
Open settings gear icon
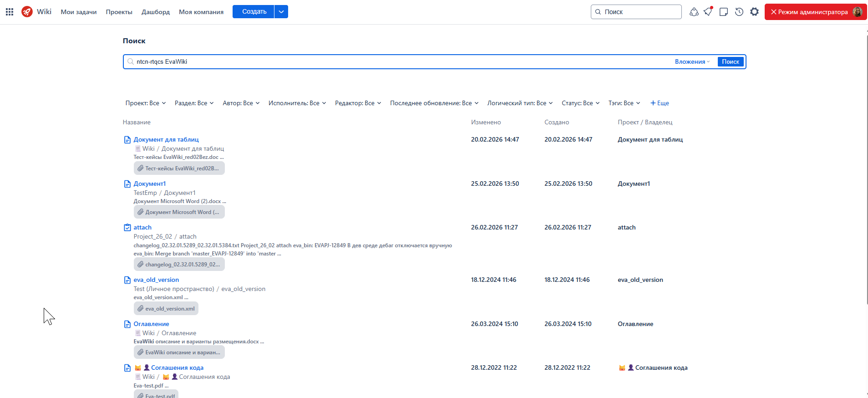tap(755, 12)
